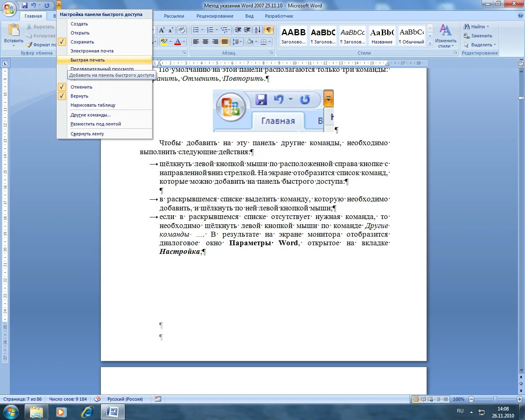Open dropdown arrow next to Undo icon
This screenshot has height=420, width=525.
pos(40,5)
